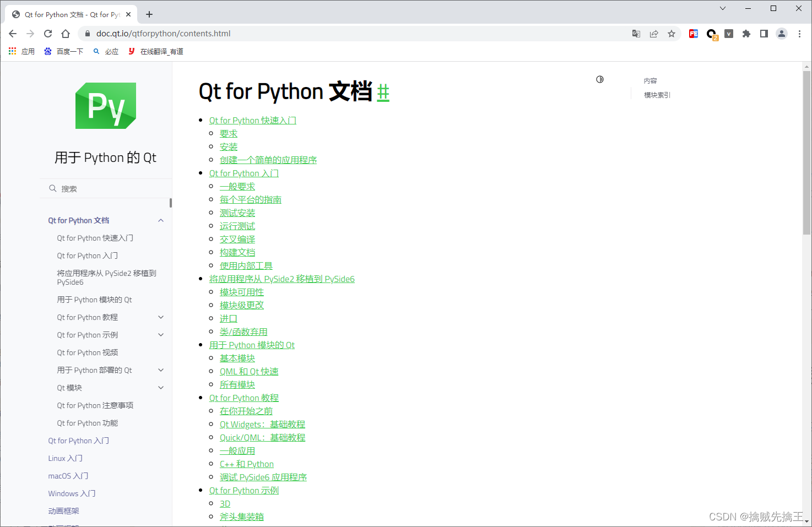The height and width of the screenshot is (527, 812).
Task: Open the 每个平台的指南 link
Action: (x=251, y=199)
